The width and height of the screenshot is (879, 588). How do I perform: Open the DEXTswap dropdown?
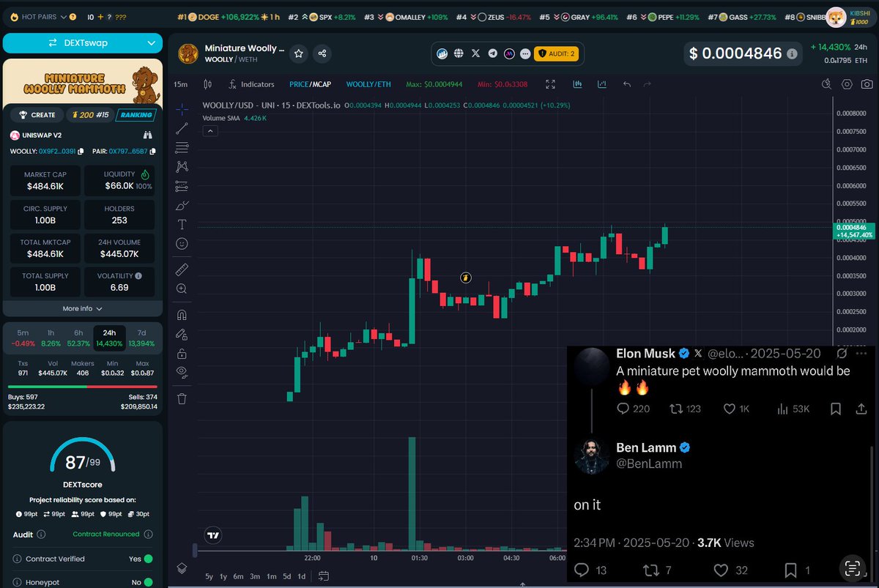pos(83,42)
